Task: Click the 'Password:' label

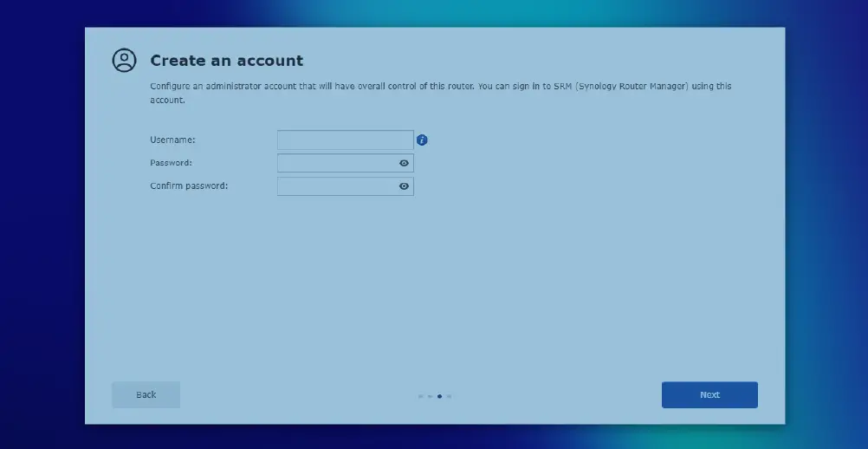Action: click(171, 163)
